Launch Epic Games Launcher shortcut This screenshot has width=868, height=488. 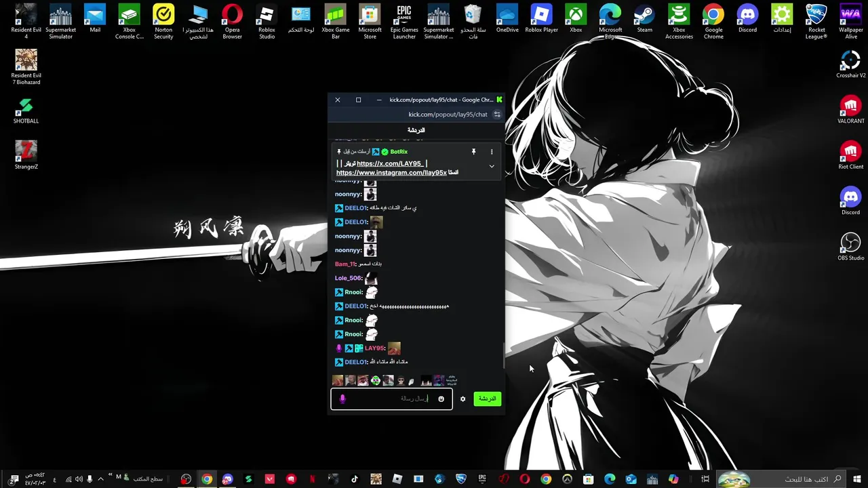click(x=404, y=21)
